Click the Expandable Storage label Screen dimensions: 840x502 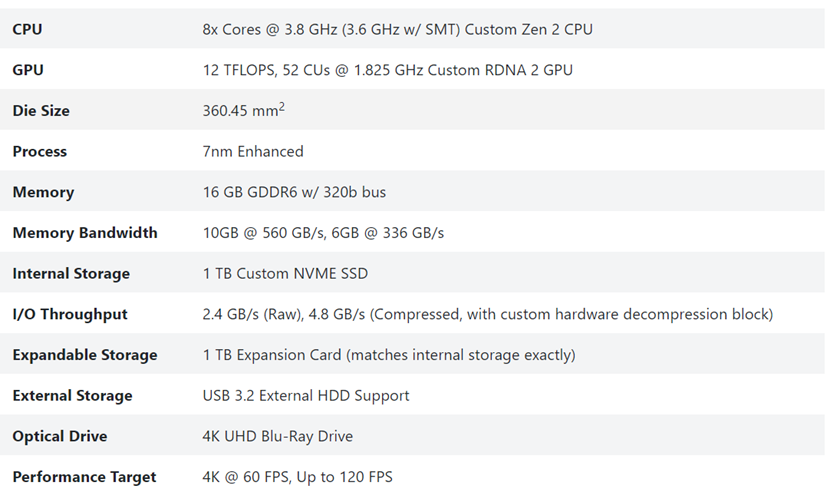point(85,355)
